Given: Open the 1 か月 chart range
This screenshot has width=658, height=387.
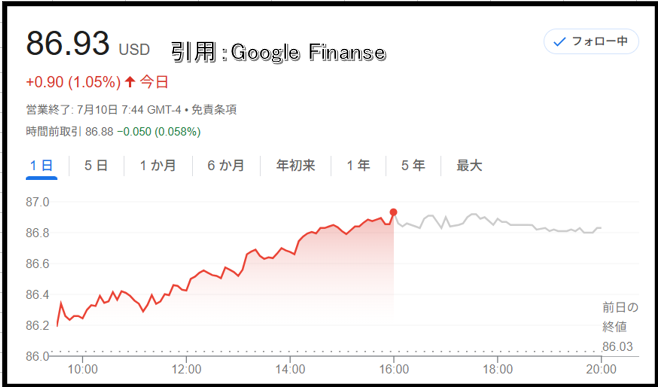Looking at the screenshot, I should click(158, 165).
